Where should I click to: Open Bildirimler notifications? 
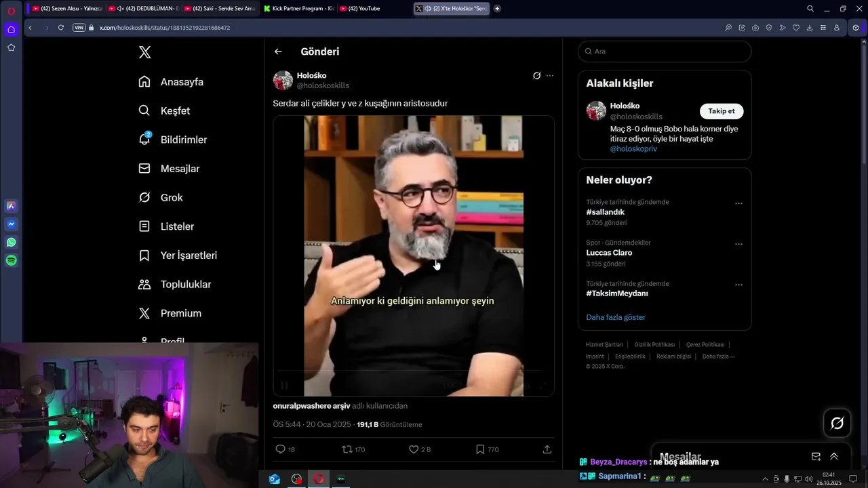click(x=172, y=140)
